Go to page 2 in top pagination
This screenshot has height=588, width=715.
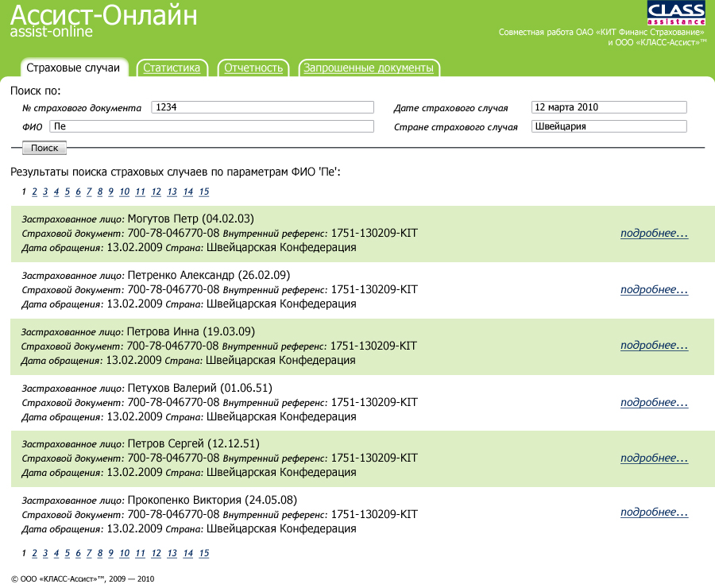click(x=33, y=191)
